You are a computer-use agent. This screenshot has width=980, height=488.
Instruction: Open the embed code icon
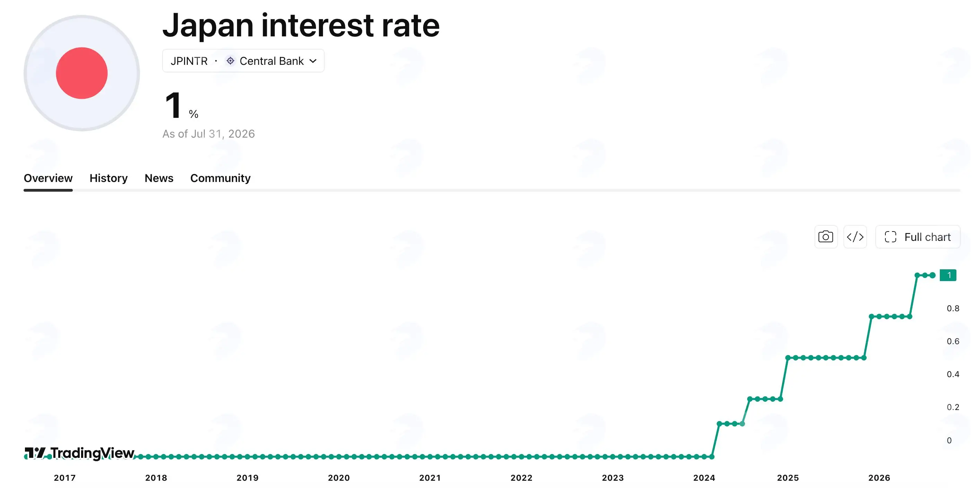pyautogui.click(x=855, y=237)
